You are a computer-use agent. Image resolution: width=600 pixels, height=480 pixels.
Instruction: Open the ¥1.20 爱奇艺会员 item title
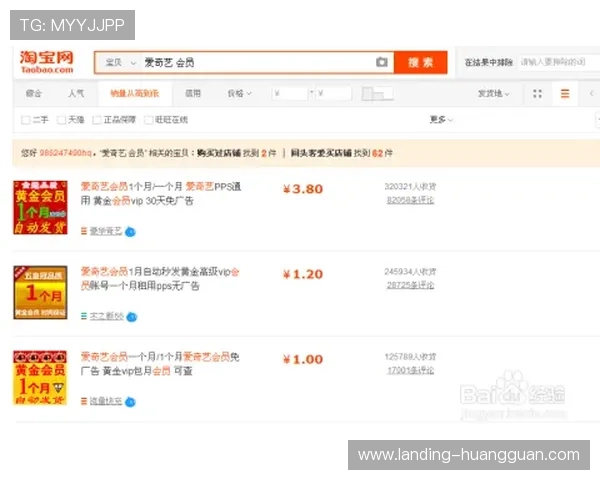(x=160, y=279)
